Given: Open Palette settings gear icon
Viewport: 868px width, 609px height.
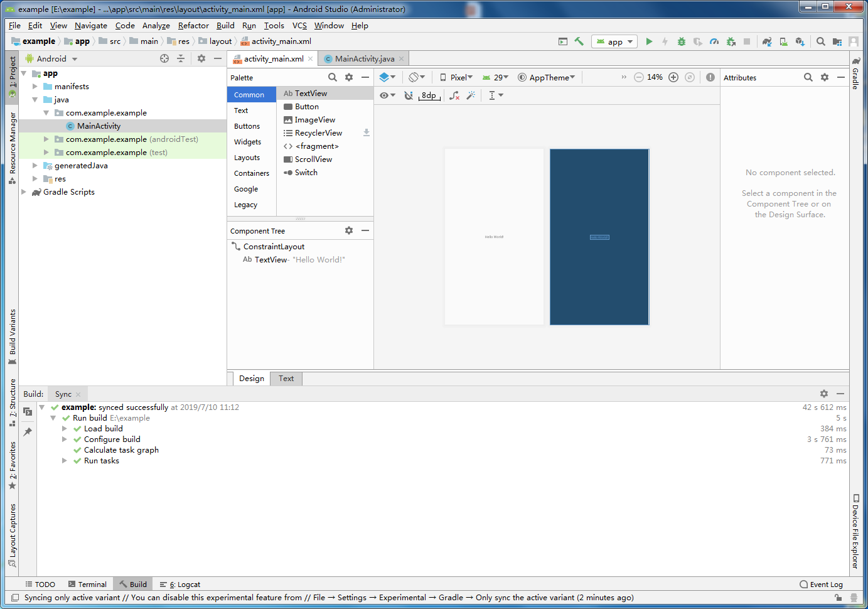Looking at the screenshot, I should (349, 77).
